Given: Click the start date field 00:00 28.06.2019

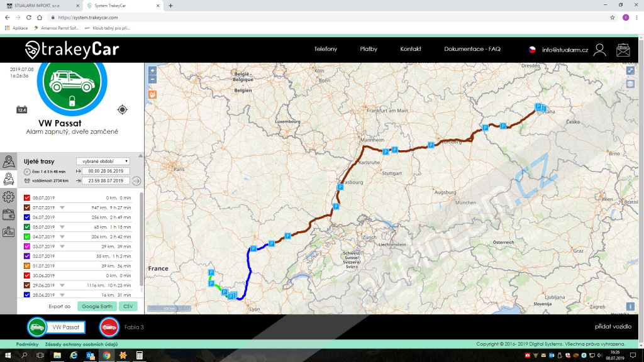Looking at the screenshot, I should pos(106,171).
